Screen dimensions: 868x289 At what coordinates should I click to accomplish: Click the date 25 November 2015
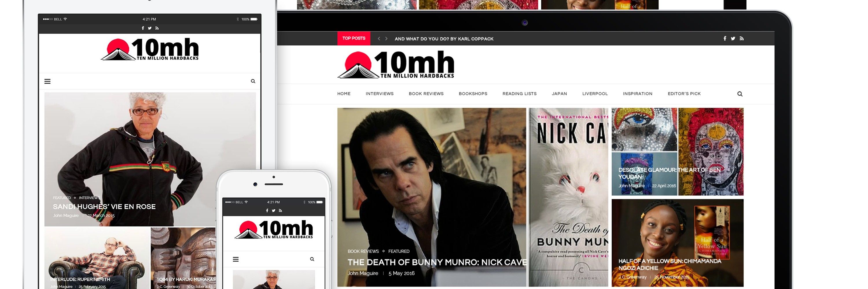click(x=672, y=277)
